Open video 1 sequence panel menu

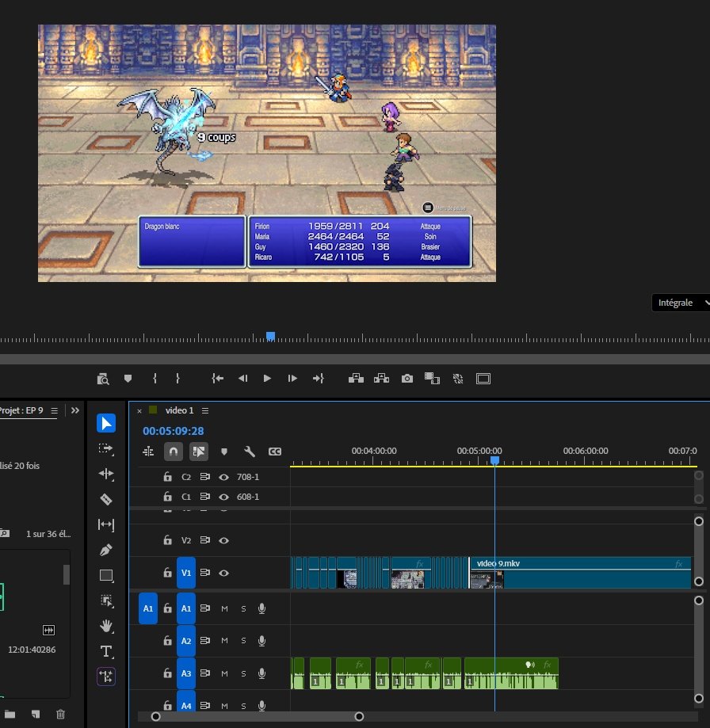point(204,410)
